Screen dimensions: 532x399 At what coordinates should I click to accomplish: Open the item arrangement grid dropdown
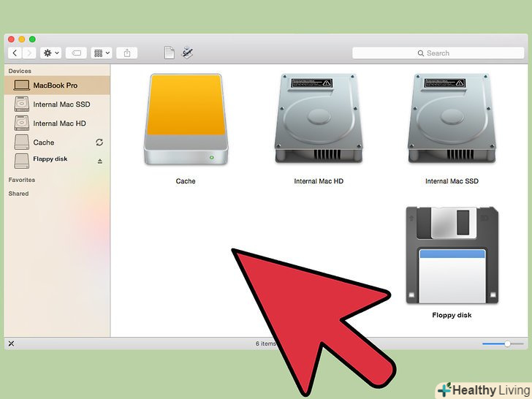point(102,53)
